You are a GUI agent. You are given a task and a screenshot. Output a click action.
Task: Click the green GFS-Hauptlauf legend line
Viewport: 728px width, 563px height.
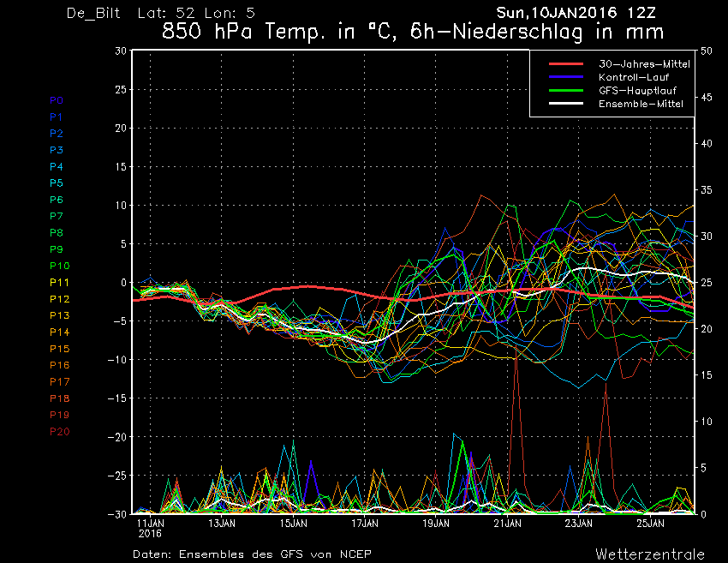point(565,90)
